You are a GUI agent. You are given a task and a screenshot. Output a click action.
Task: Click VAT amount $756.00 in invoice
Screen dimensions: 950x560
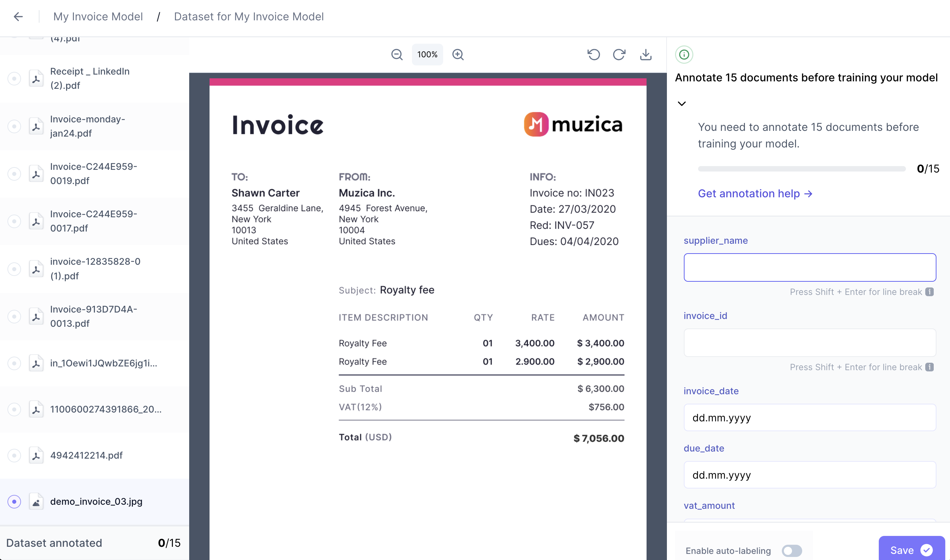click(x=606, y=407)
